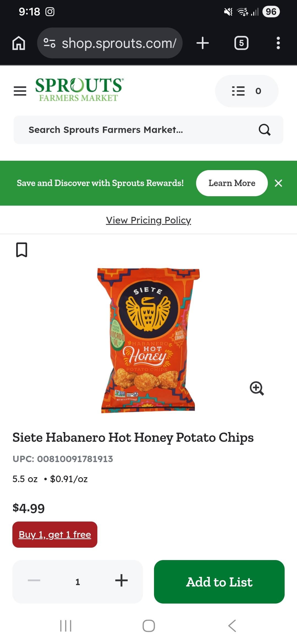Bookmark this Siete chips product
Screen dimensions: 297x644
(x=22, y=250)
